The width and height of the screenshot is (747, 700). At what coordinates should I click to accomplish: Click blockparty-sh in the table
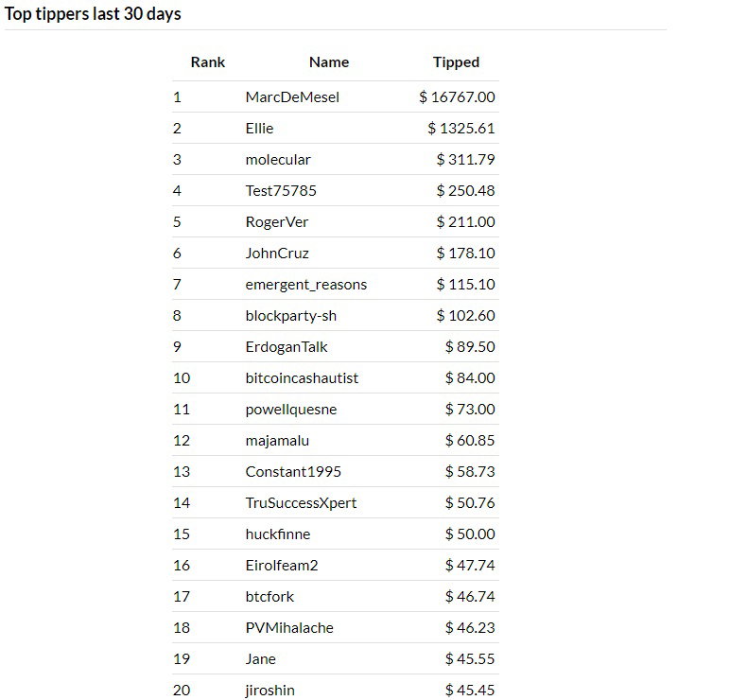point(290,315)
